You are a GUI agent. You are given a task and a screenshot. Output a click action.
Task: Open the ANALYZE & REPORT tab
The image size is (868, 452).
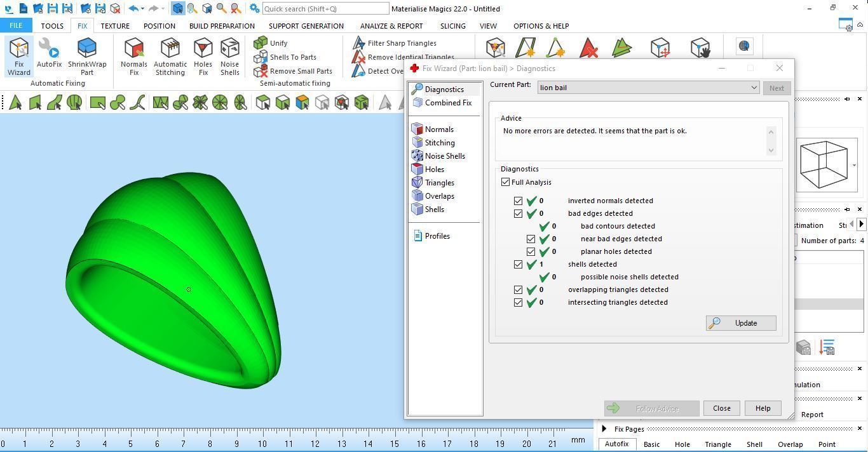[391, 26]
